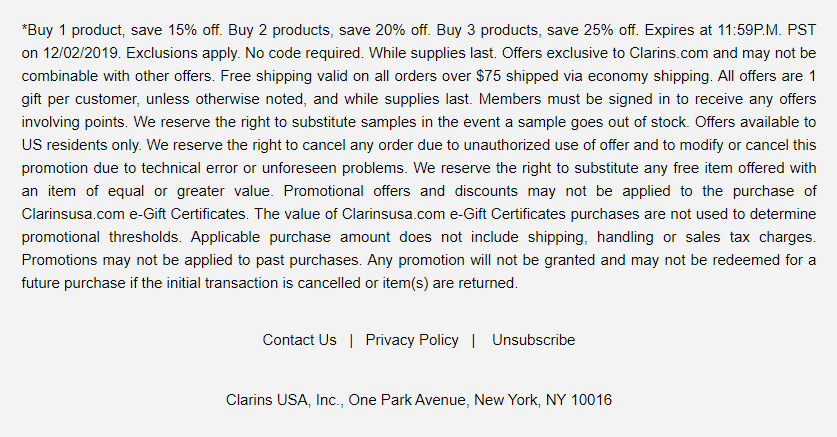Click the 'One Park Avenue' text
This screenshot has width=837, height=437.
coord(408,400)
